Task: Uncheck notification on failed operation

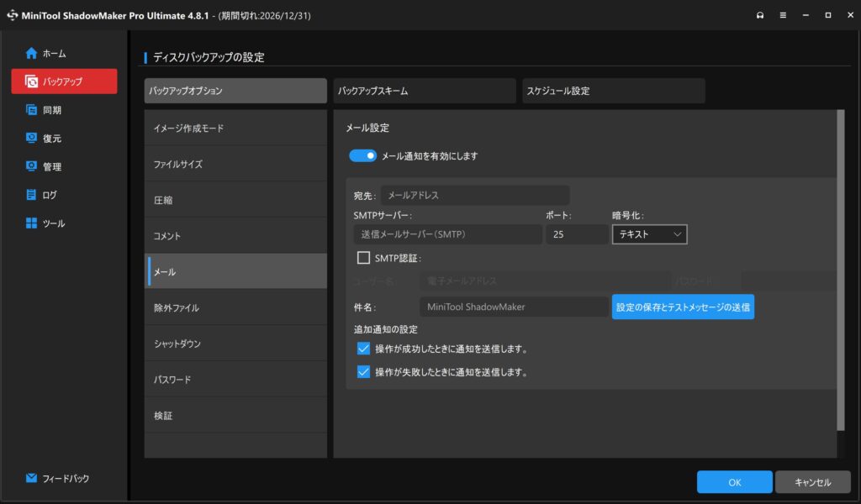Action: pyautogui.click(x=363, y=372)
